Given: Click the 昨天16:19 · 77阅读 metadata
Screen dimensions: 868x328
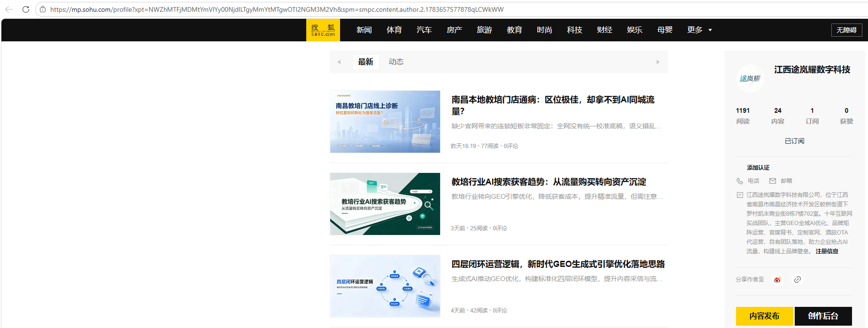Looking at the screenshot, I should pyautogui.click(x=484, y=146).
